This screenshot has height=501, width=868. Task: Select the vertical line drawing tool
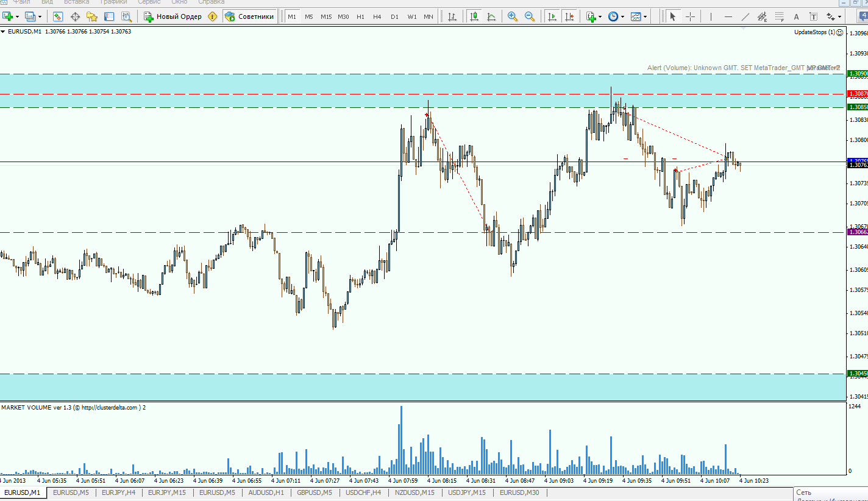click(711, 16)
